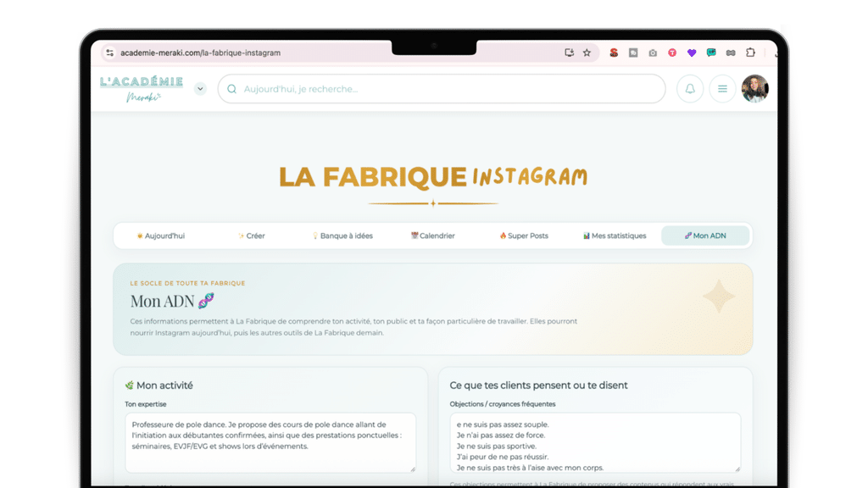
Task: Click the "Mon ADN" banner title
Action: coord(172,301)
